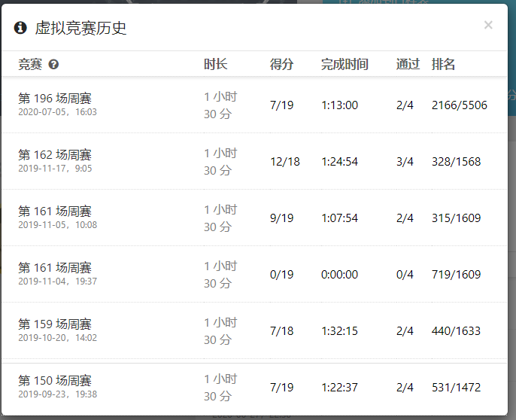Click the 通过 column header

pos(408,65)
